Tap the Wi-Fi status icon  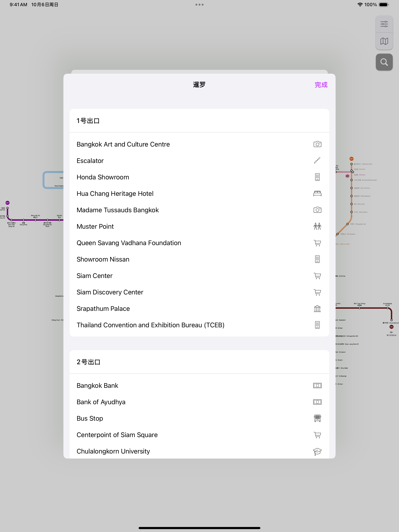point(360,5)
